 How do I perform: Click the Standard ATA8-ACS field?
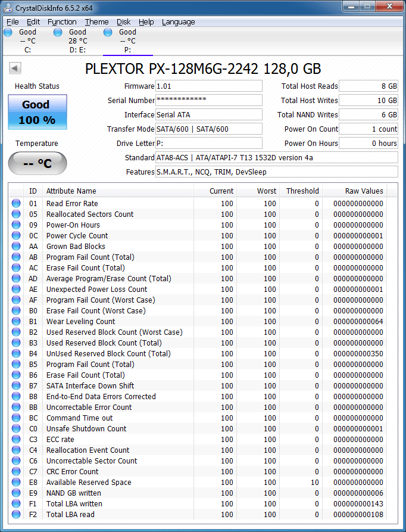point(277,158)
